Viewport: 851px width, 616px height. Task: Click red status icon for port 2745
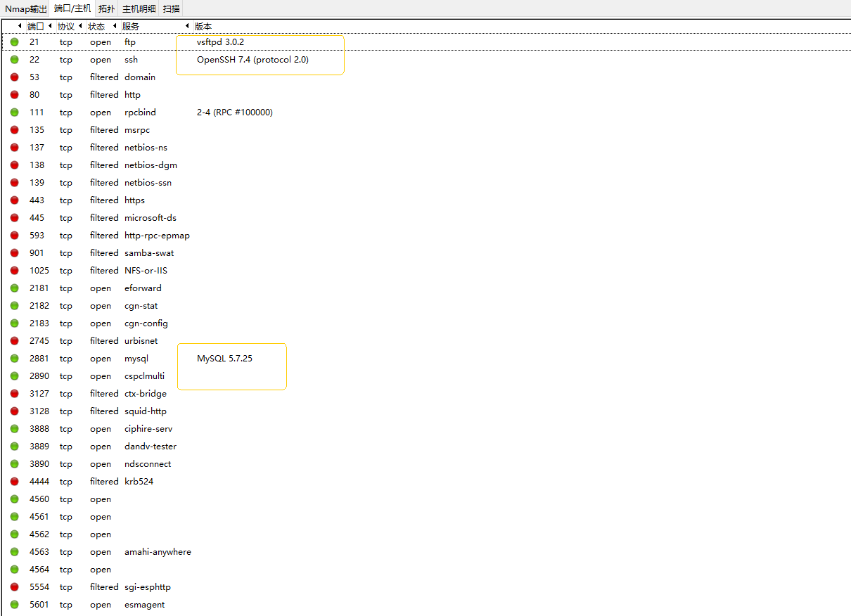pos(15,341)
